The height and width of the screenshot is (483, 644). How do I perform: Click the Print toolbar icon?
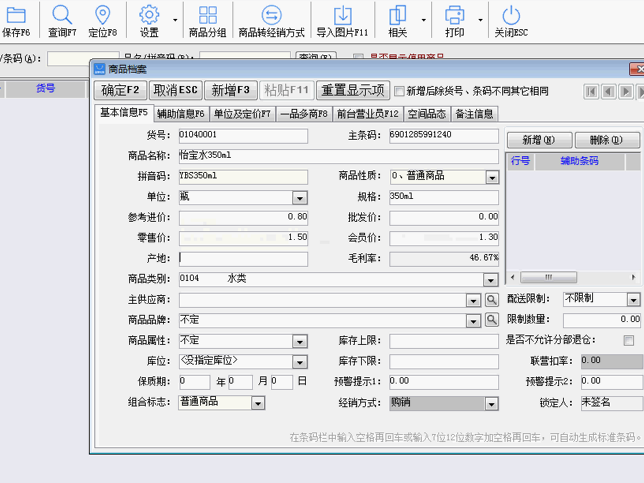pos(454,15)
